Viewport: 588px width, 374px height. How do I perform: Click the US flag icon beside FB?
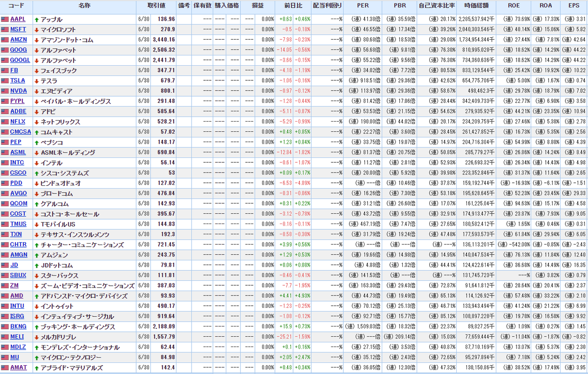[5, 71]
